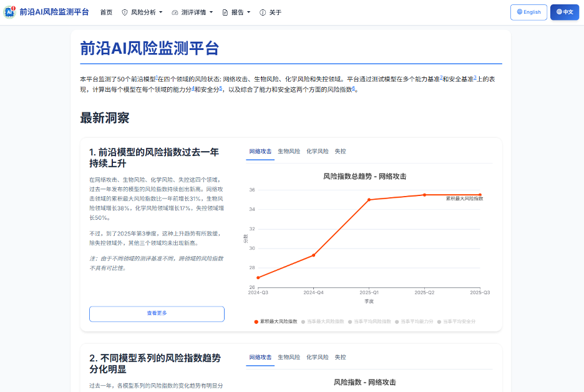The image size is (584, 392).
Task: Expand the 报告 dropdown arrow
Action: pyautogui.click(x=249, y=12)
